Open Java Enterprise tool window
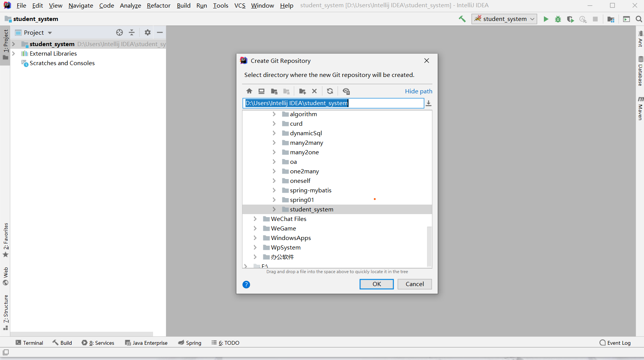 tap(146, 343)
